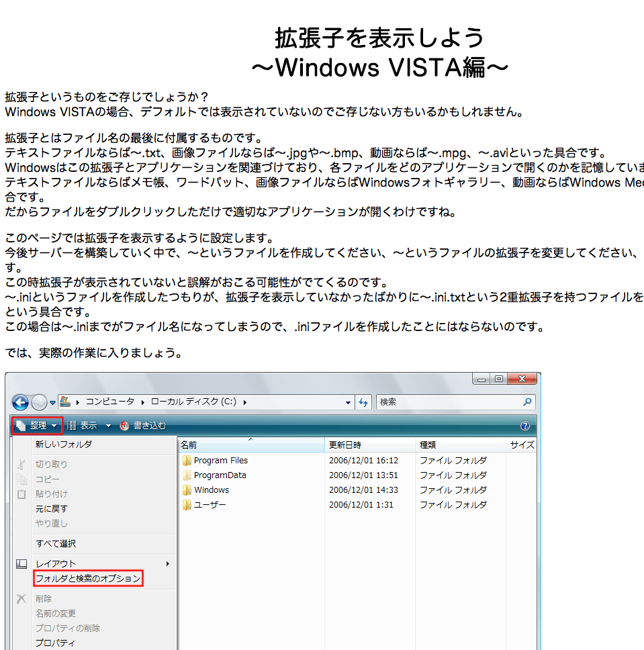Click the ユーザー folder name text

[210, 505]
